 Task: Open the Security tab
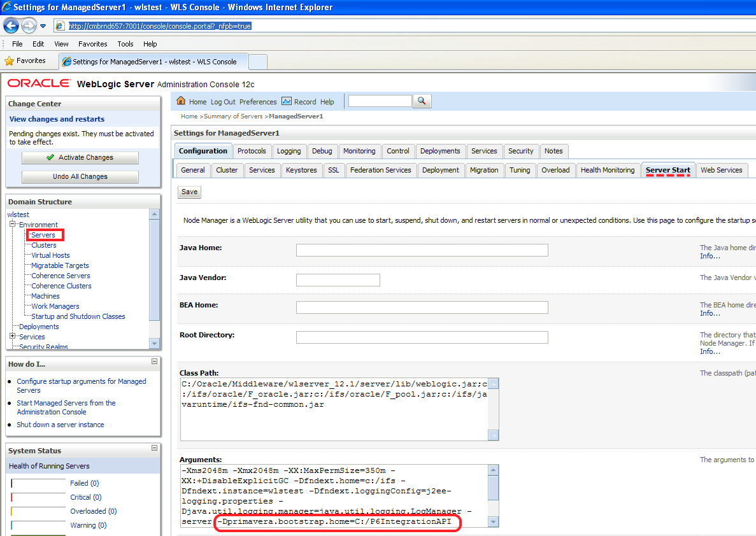coord(521,151)
